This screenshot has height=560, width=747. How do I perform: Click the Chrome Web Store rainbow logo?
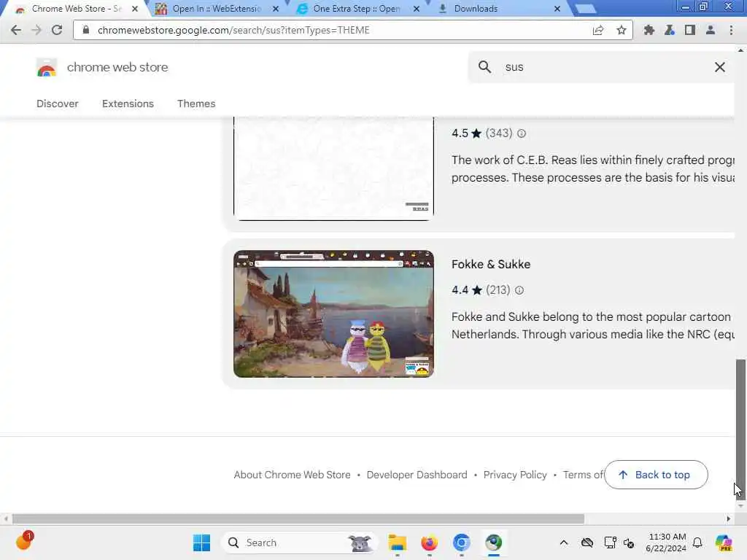47,68
